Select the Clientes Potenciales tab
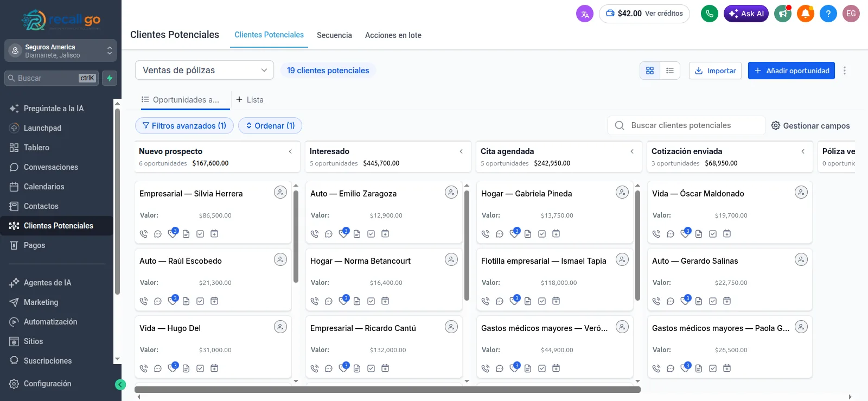 (269, 35)
